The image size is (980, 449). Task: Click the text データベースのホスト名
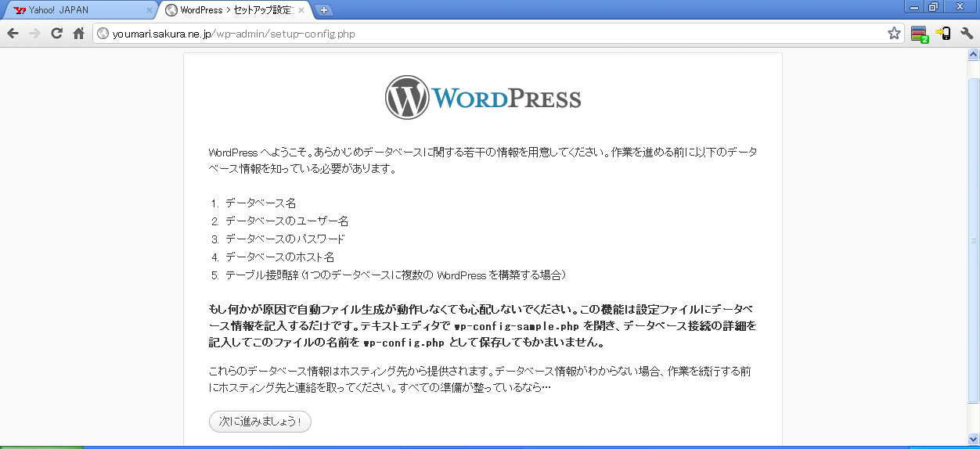280,257
